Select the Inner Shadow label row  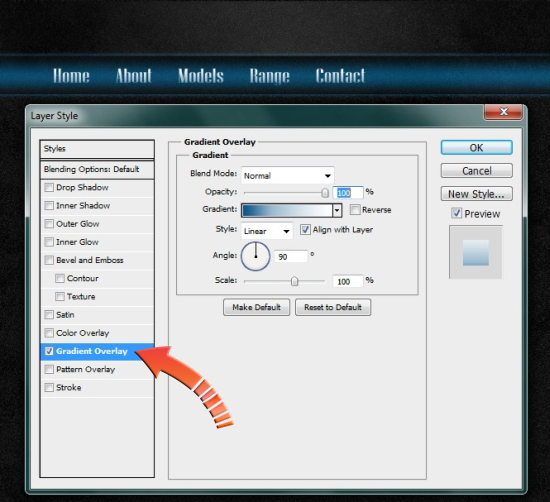83,206
